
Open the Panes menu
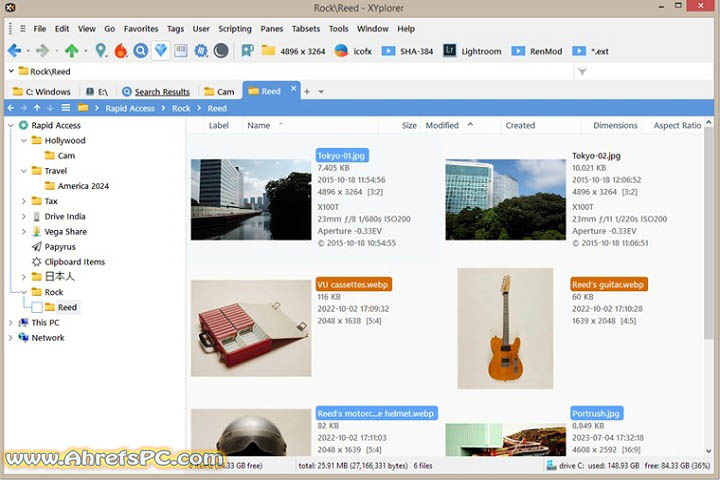(271, 28)
